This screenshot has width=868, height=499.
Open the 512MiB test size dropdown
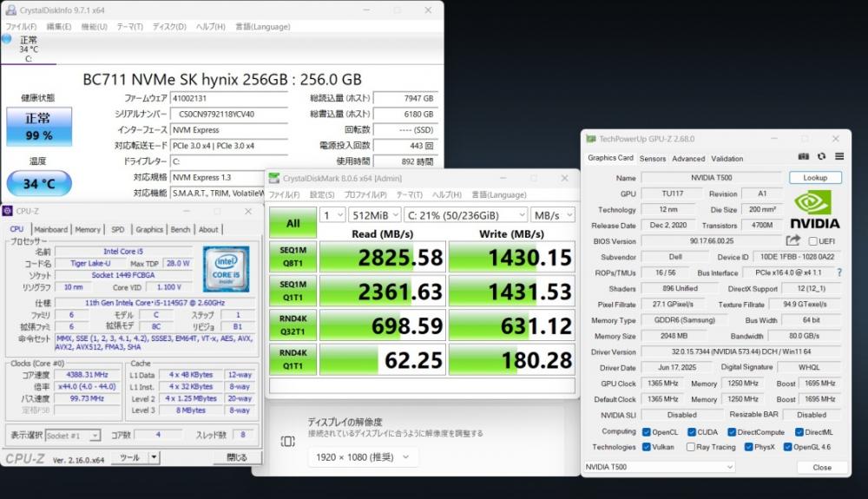(x=375, y=215)
